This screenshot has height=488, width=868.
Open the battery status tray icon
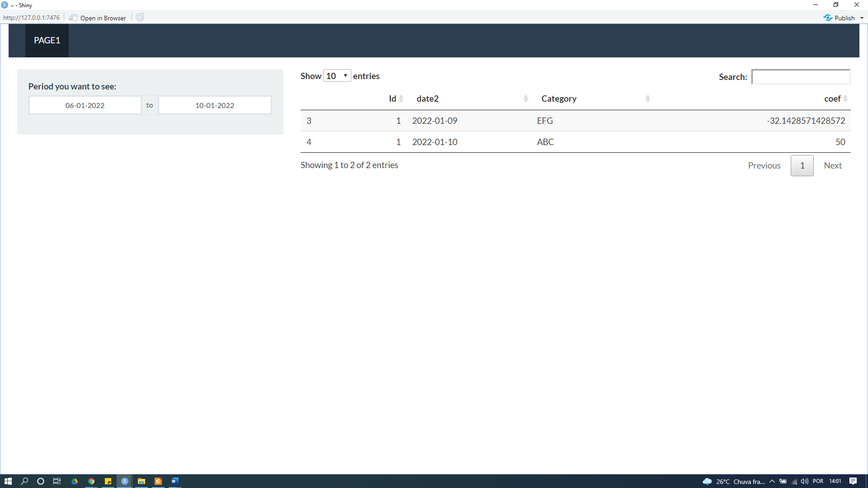783,481
